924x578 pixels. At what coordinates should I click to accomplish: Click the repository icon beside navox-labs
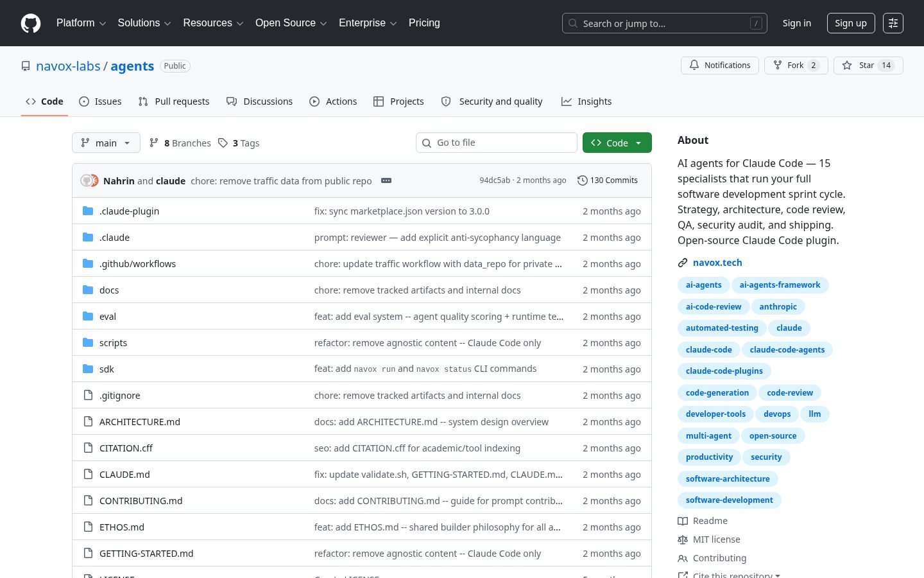click(26, 66)
